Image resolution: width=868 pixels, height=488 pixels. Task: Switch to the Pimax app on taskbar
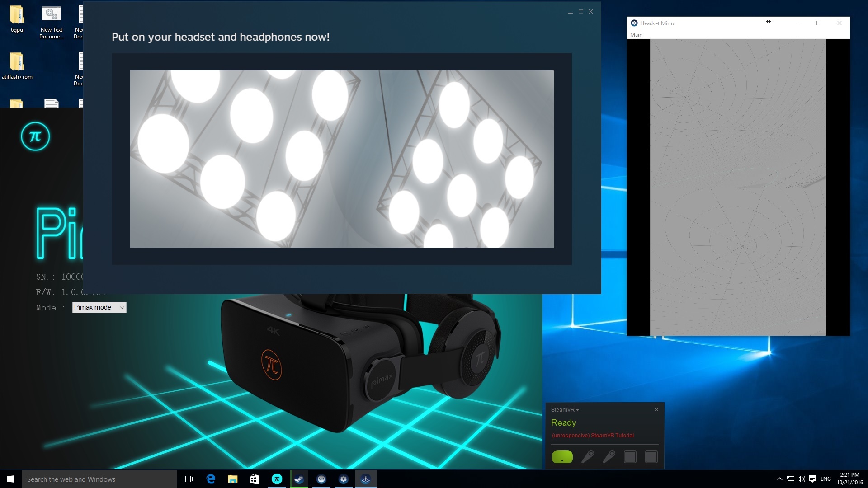click(277, 479)
